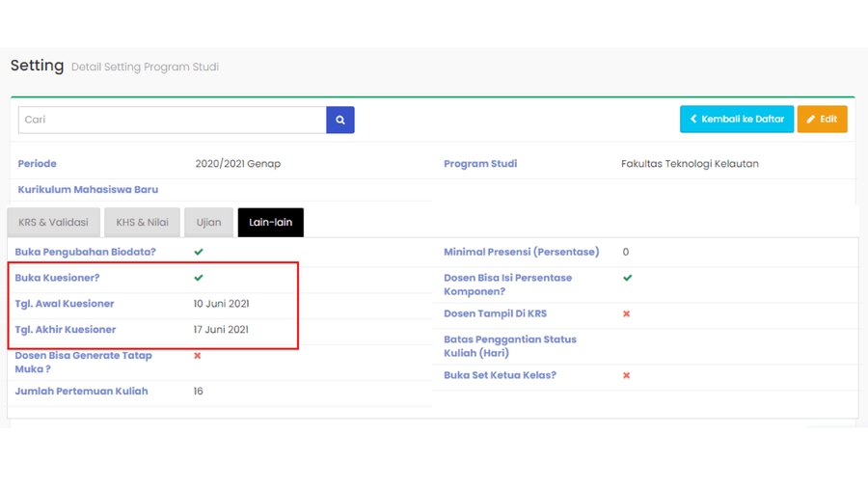
Task: Click red cross beside Dosen Tampil Di KRS
Action: coord(626,313)
